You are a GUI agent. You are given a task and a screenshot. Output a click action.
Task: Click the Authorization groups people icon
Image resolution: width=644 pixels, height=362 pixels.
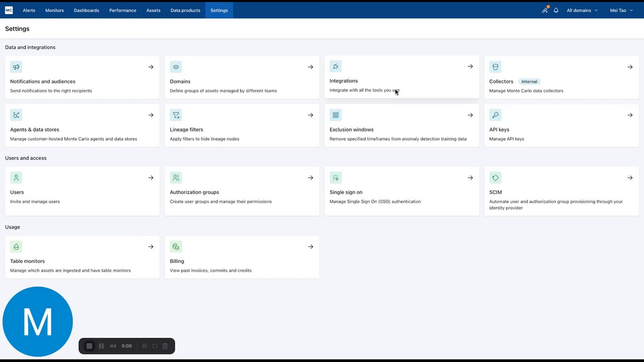[176, 177]
